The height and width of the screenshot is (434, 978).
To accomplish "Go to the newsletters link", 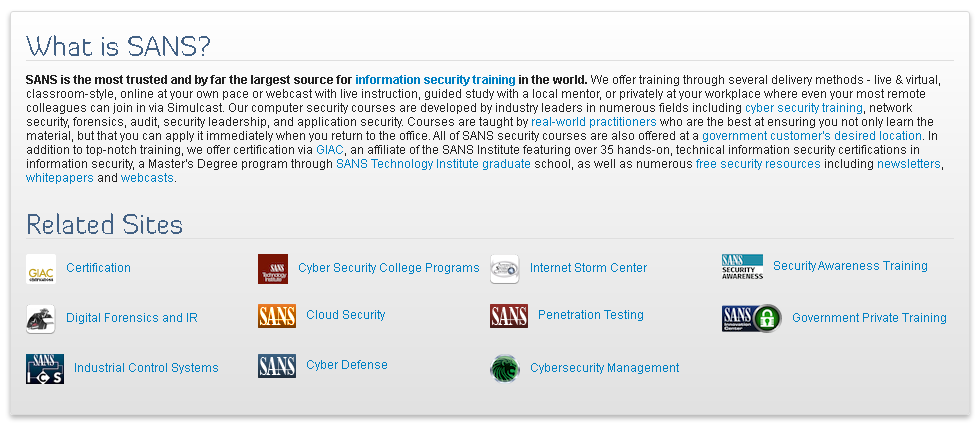I will click(x=909, y=164).
